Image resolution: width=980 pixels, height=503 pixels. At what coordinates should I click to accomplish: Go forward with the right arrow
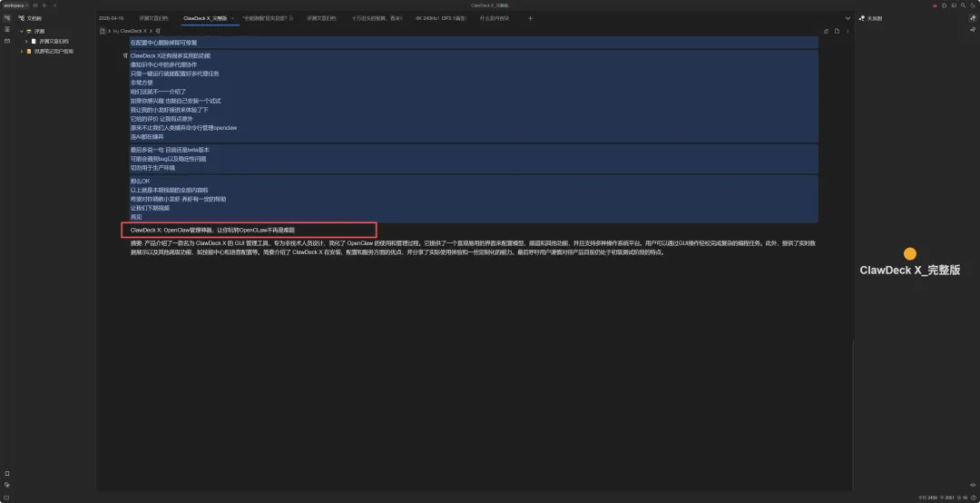pos(54,5)
